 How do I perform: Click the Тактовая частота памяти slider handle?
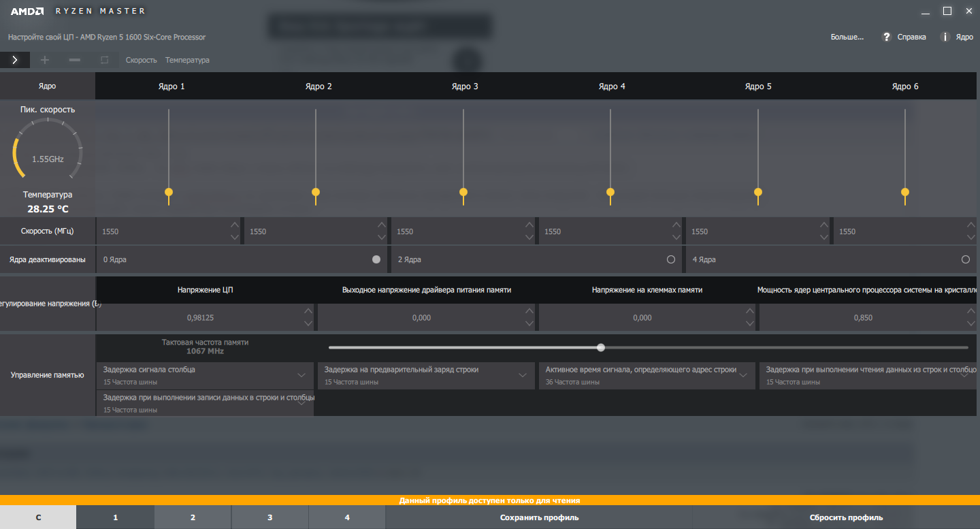601,347
